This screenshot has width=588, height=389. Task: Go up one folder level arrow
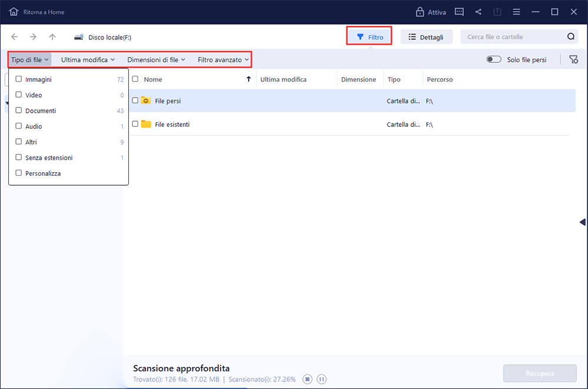[52, 37]
